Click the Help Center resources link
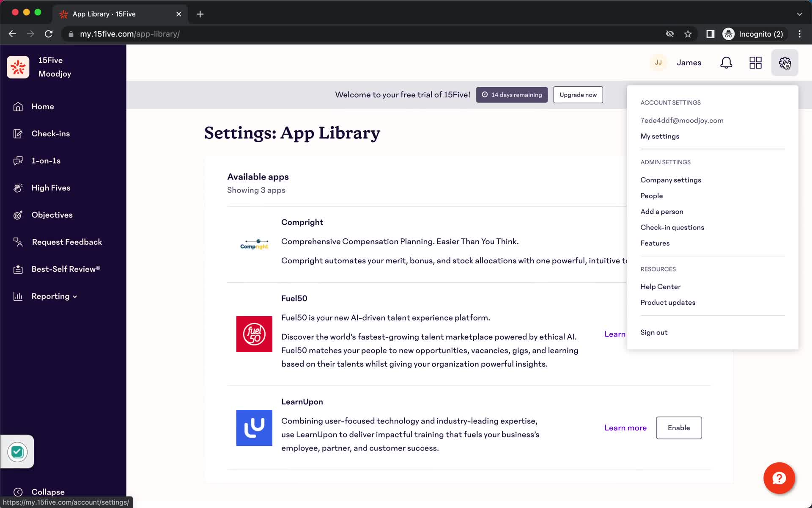This screenshot has height=508, width=812. click(x=661, y=287)
